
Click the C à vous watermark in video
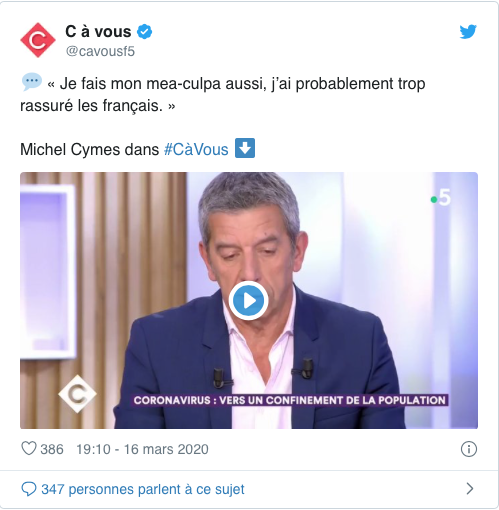coord(77,394)
